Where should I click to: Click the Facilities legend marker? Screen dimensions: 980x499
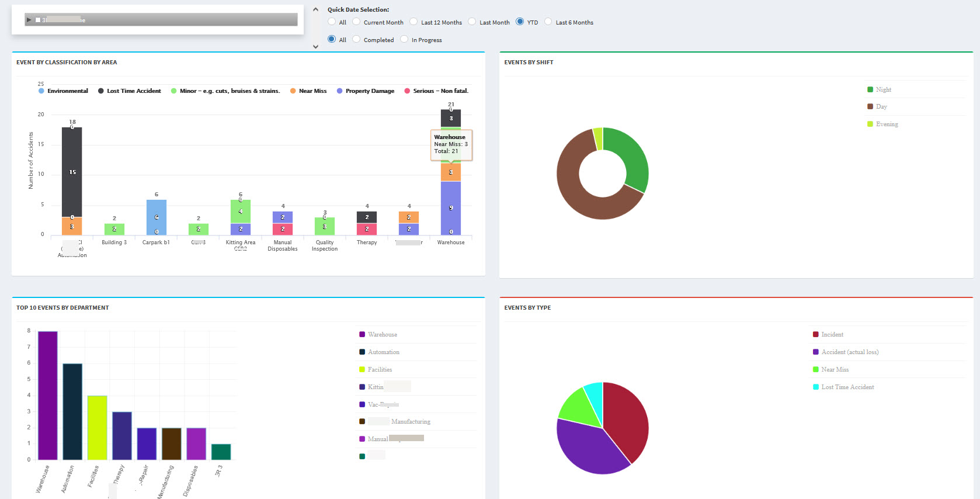point(362,369)
